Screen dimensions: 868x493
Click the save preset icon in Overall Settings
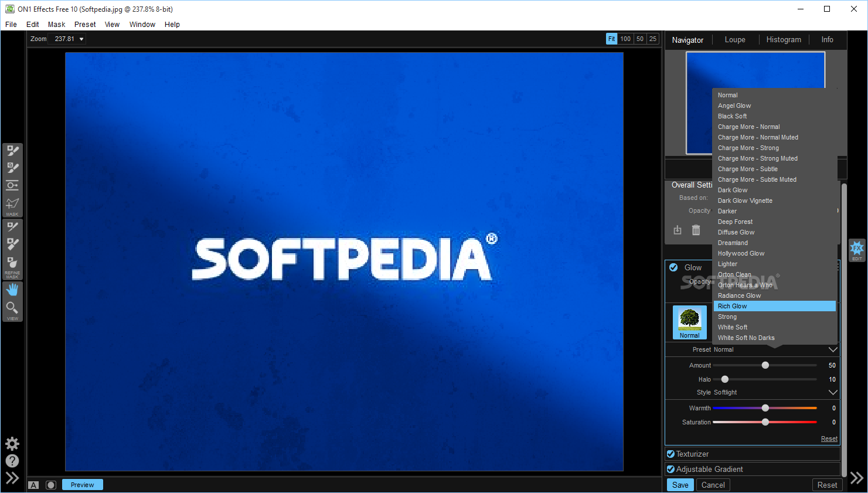point(678,230)
